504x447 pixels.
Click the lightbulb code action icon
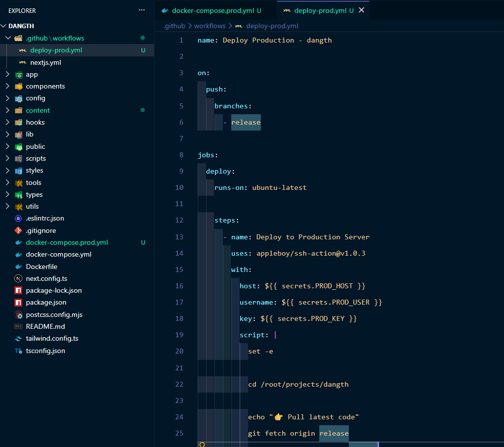coord(202,445)
